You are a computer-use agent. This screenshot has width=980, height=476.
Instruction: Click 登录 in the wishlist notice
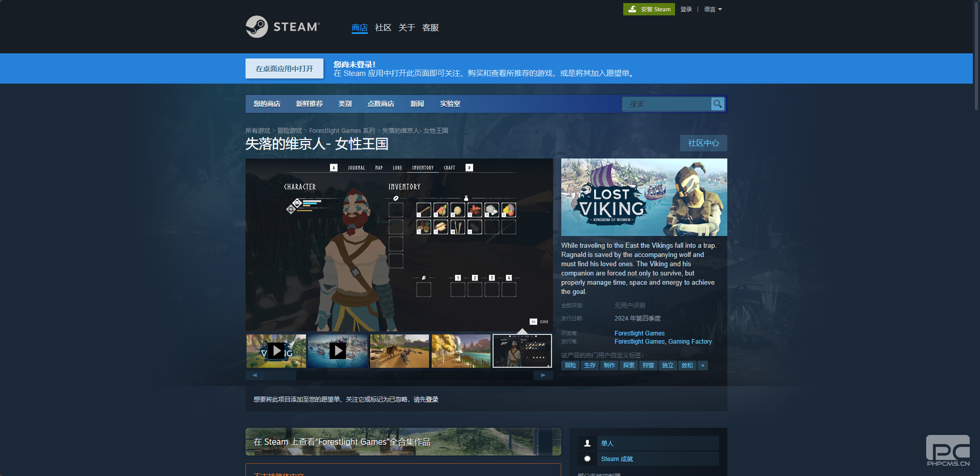pyautogui.click(x=432, y=400)
